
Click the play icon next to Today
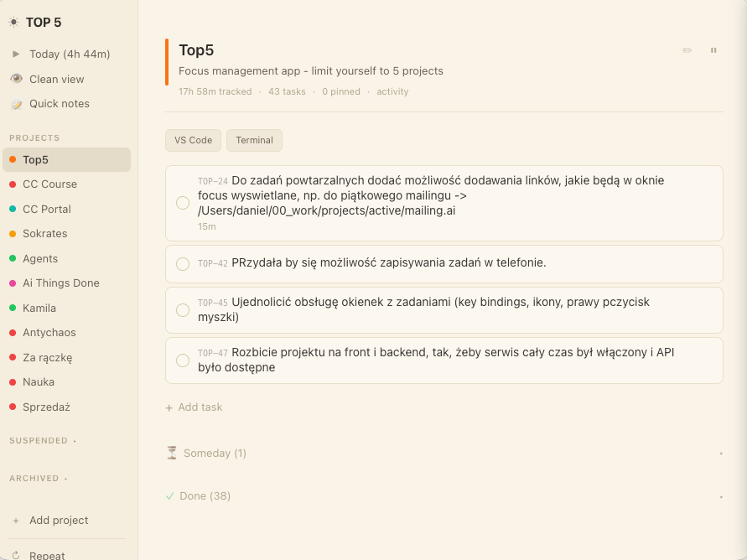click(16, 54)
